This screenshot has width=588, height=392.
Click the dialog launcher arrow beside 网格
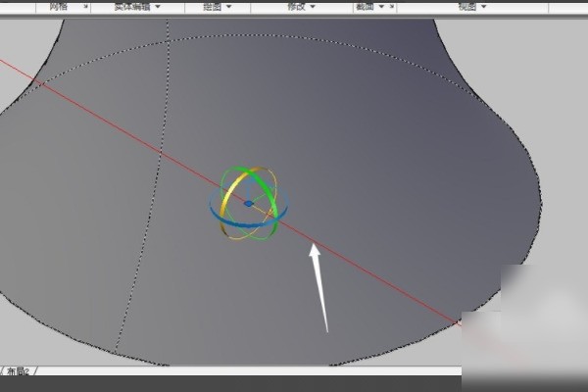(85, 6)
